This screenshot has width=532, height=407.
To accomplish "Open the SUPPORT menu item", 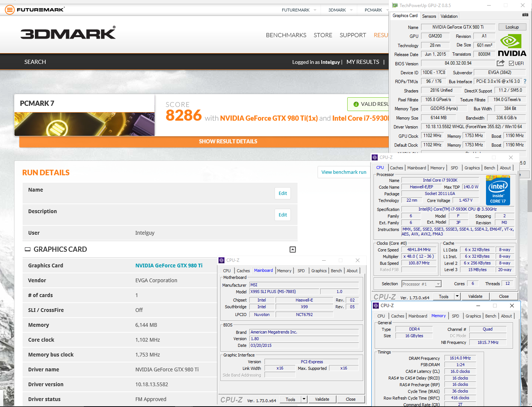I will pos(353,35).
